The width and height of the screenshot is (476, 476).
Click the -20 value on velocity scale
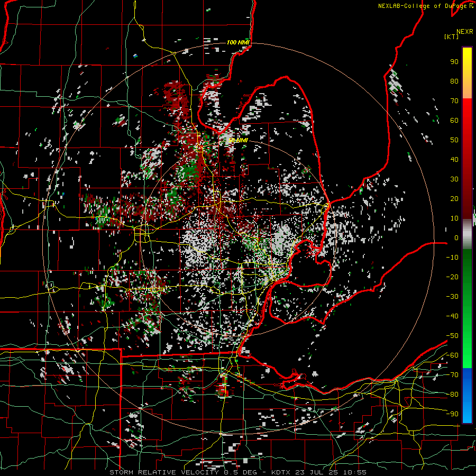pos(452,277)
